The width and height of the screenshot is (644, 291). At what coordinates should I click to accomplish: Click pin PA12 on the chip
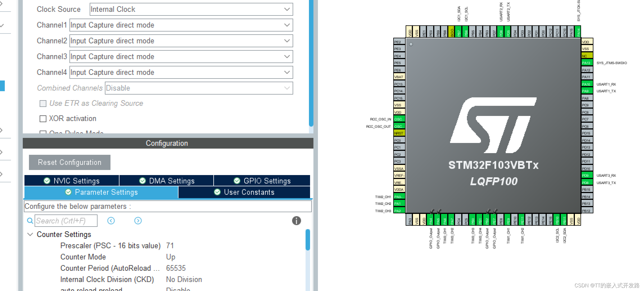[587, 70]
